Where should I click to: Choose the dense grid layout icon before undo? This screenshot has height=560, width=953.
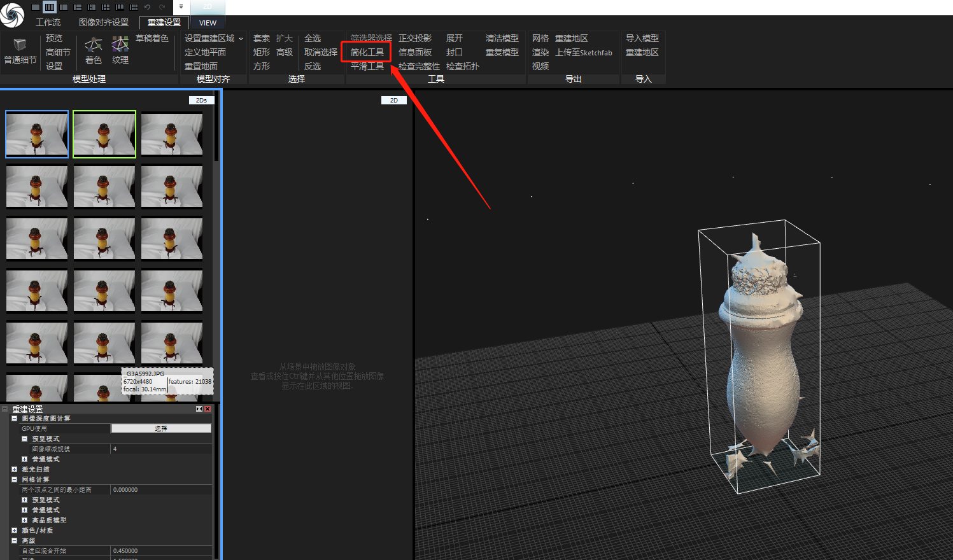pos(134,7)
